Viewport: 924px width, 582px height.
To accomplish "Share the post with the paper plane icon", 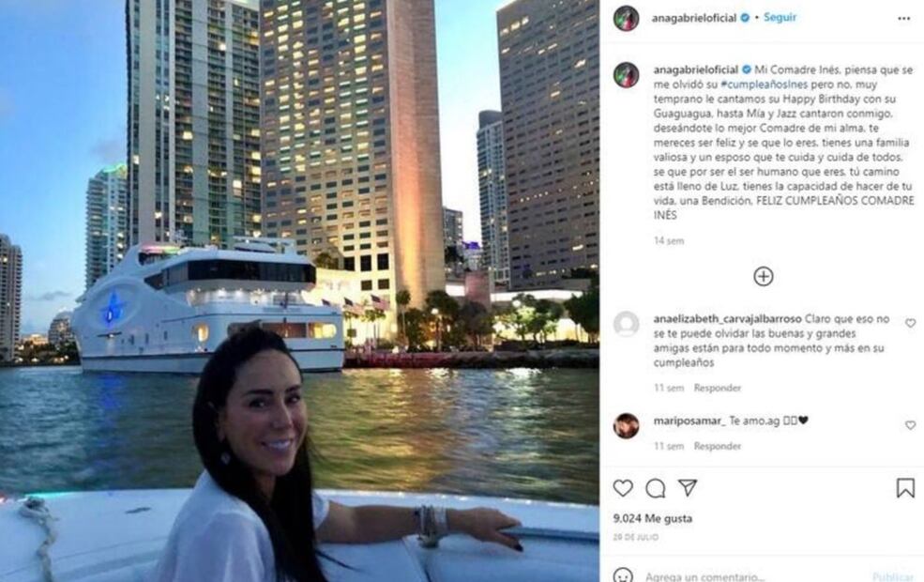I will pyautogui.click(x=687, y=487).
